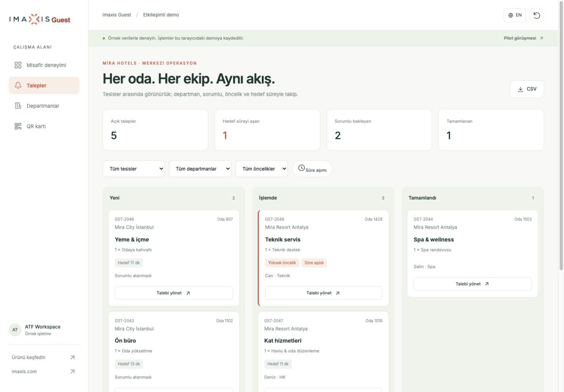Reset the demo with the undo icon
The image size is (564, 392).
(x=537, y=15)
